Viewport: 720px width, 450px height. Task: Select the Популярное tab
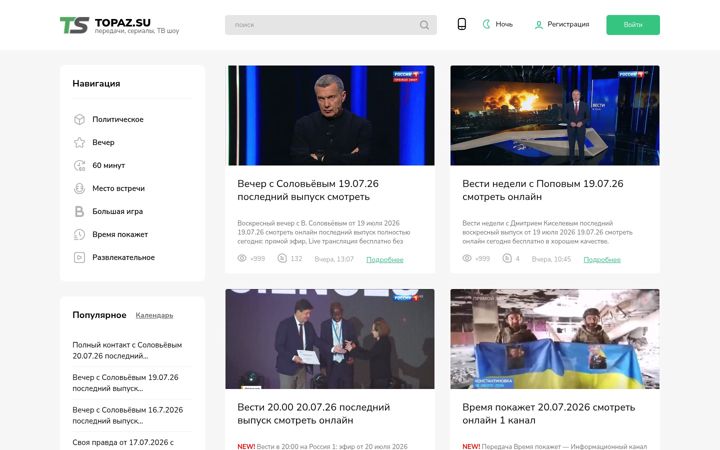(x=99, y=315)
